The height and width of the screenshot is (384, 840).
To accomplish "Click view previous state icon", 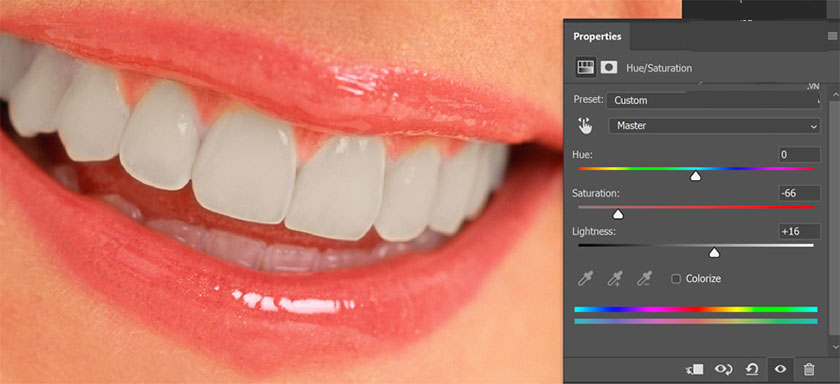I will [x=723, y=370].
